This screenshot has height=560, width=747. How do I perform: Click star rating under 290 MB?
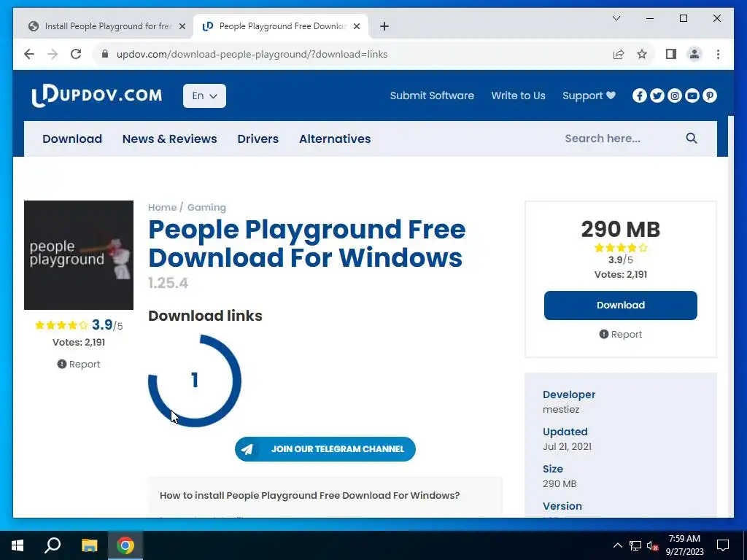(x=620, y=248)
